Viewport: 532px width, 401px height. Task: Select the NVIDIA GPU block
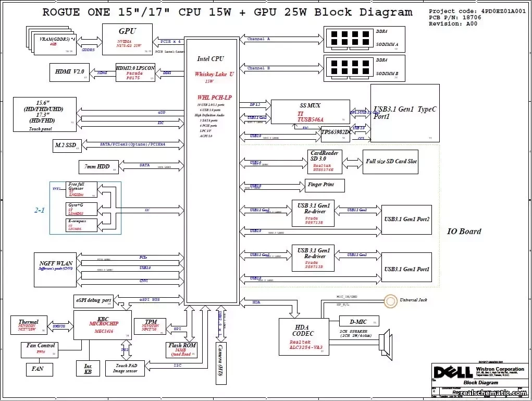pyautogui.click(x=128, y=38)
